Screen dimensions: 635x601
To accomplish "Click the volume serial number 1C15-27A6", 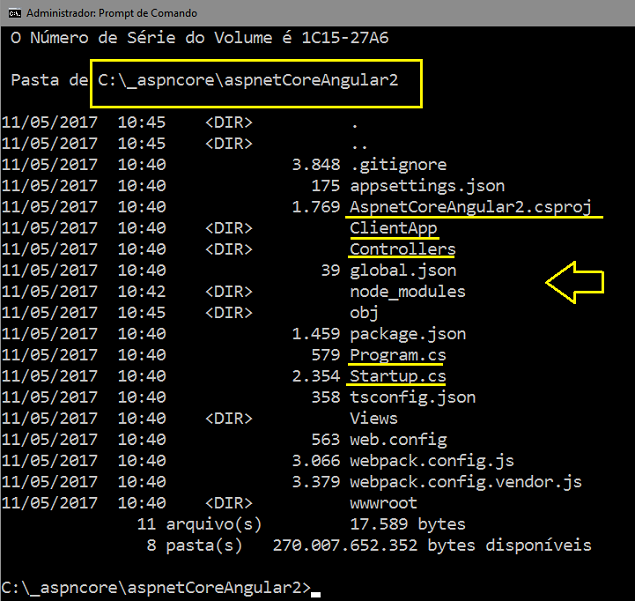I will pyautogui.click(x=345, y=38).
